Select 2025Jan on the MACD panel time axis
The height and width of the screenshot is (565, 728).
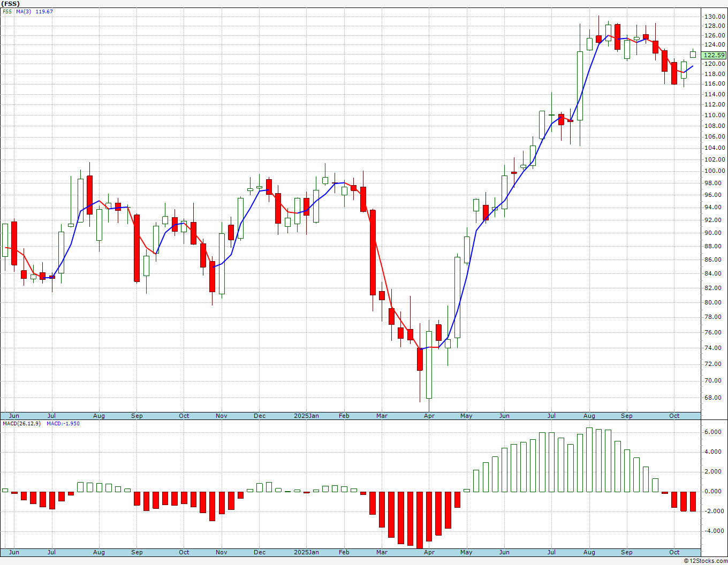point(307,552)
